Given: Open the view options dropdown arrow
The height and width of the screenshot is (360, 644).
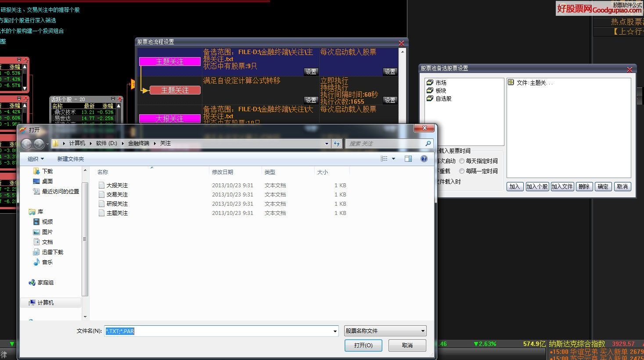Looking at the screenshot, I should 393,159.
